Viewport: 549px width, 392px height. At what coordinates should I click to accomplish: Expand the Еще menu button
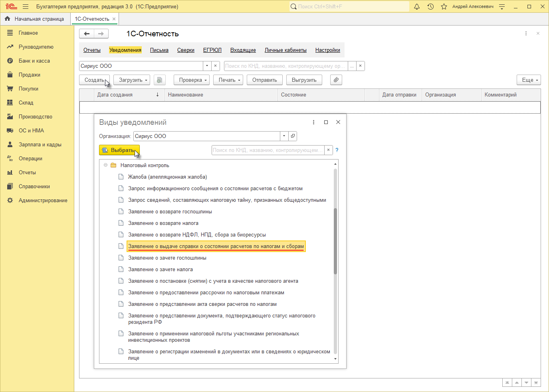pyautogui.click(x=529, y=80)
